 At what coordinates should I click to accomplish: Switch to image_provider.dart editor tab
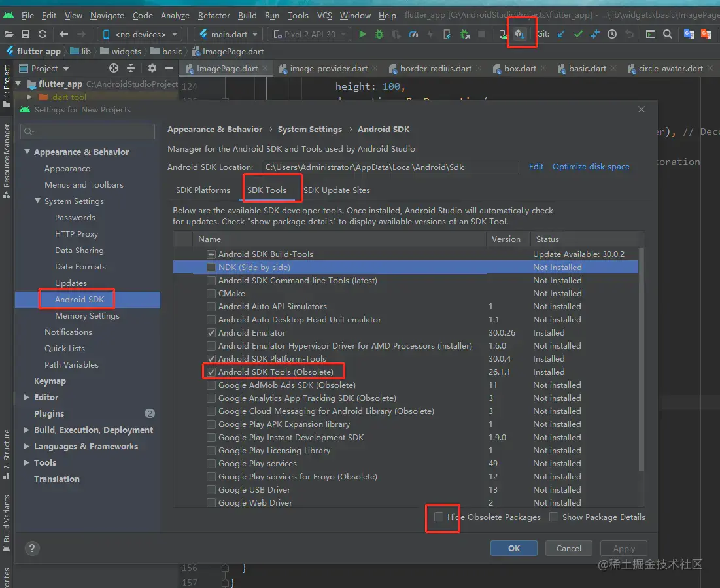(328, 69)
